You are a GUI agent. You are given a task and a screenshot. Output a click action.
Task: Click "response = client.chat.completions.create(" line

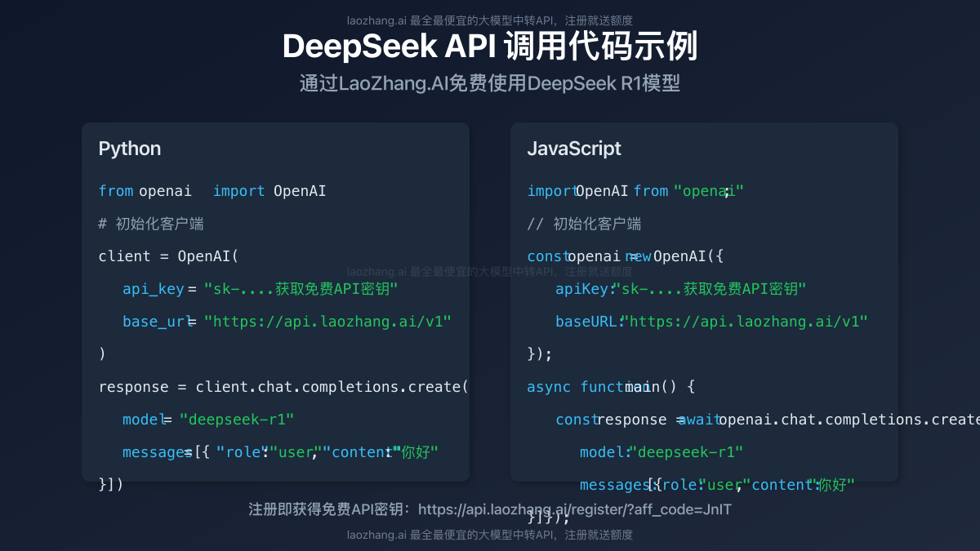tap(283, 387)
